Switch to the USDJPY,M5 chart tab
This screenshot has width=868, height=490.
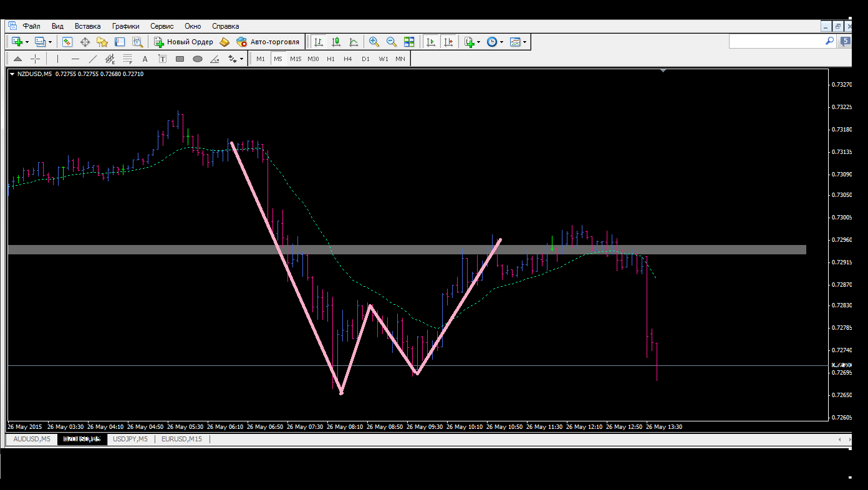click(130, 439)
